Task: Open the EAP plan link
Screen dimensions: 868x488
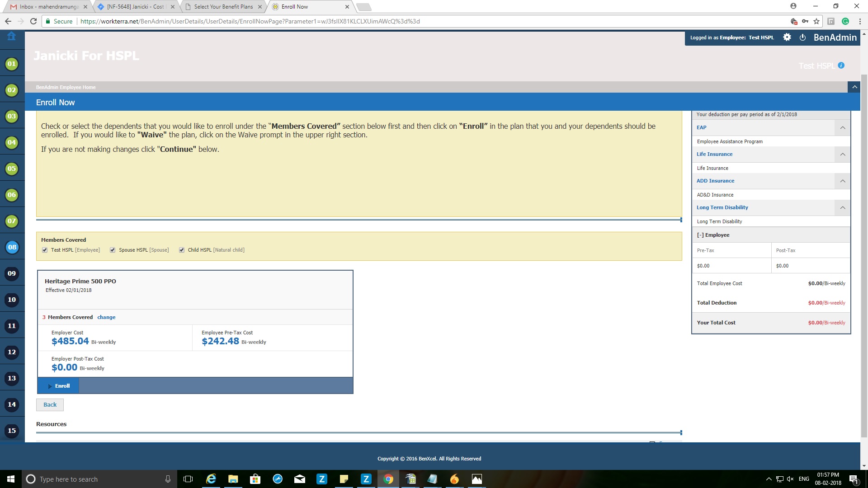Action: [x=701, y=127]
